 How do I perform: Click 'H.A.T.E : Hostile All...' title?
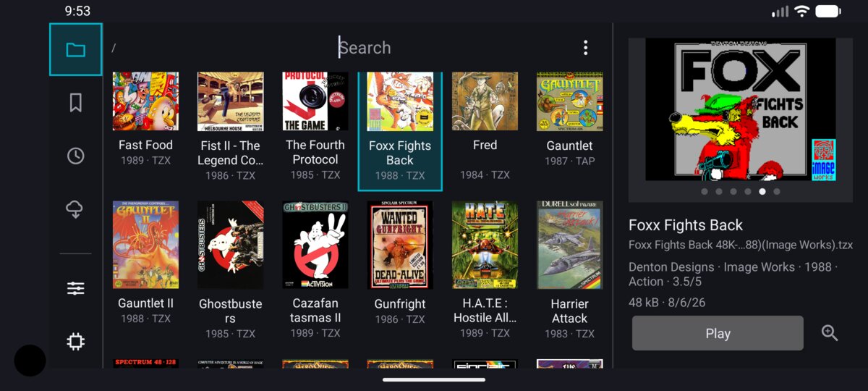tap(485, 311)
